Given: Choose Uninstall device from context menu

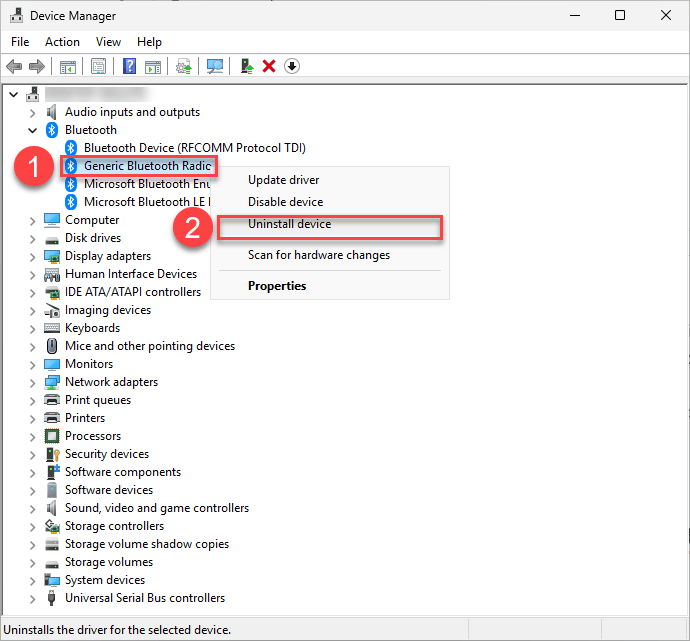Looking at the screenshot, I should coord(289,224).
